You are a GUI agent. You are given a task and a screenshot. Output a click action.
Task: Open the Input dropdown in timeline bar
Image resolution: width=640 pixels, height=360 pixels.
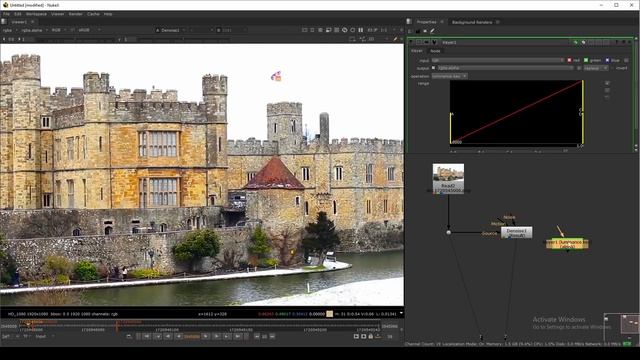[x=44, y=336]
